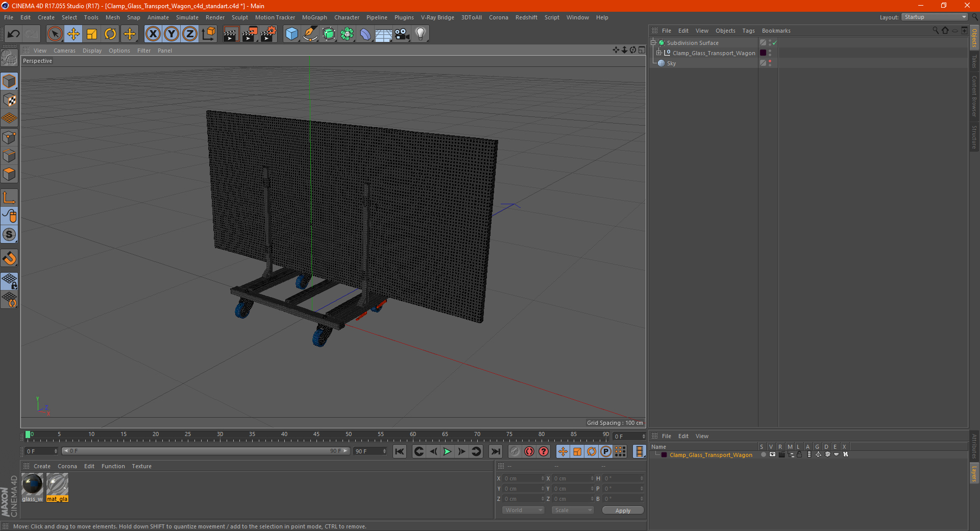Expand Clamp_Glass_Transport_Wagon object
The image size is (980, 531).
pyautogui.click(x=658, y=53)
